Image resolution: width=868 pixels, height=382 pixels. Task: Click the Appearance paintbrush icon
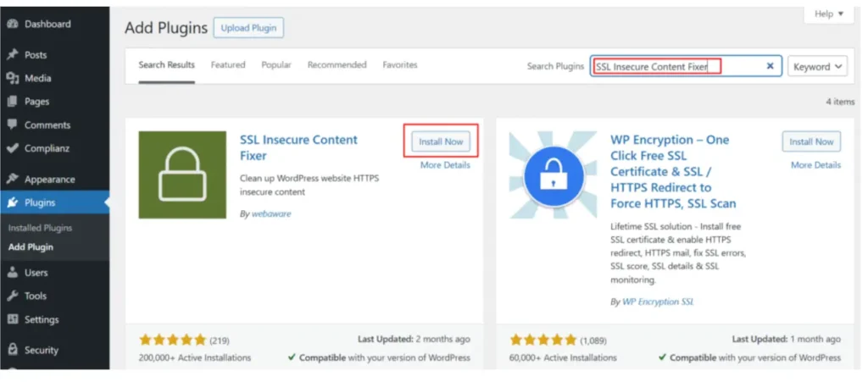click(x=12, y=179)
